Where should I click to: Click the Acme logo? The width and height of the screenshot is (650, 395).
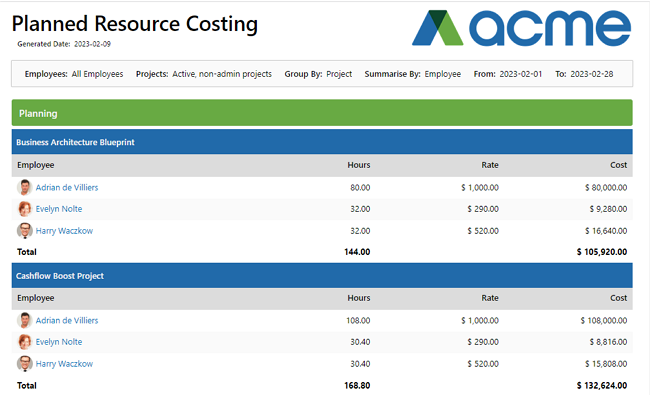[521, 28]
